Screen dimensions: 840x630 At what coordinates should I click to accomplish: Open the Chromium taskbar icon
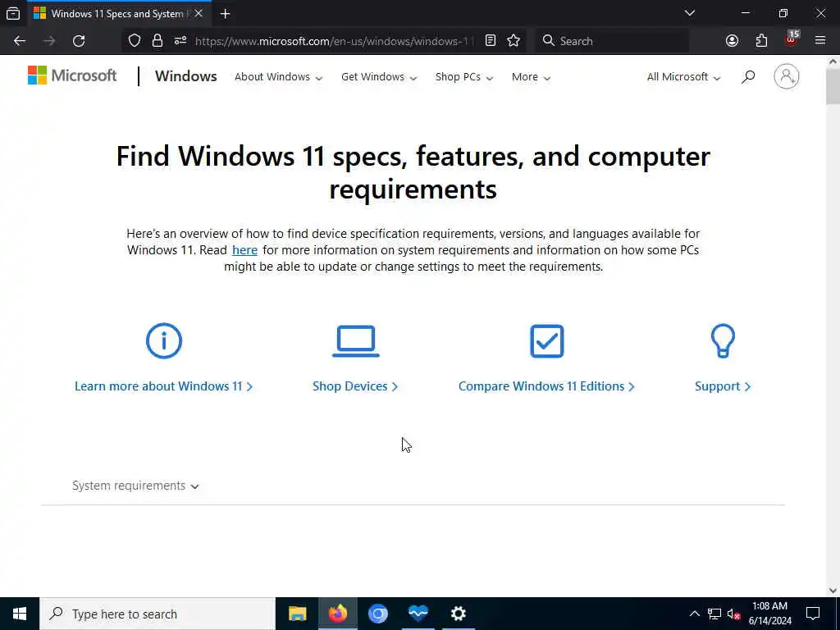(377, 614)
